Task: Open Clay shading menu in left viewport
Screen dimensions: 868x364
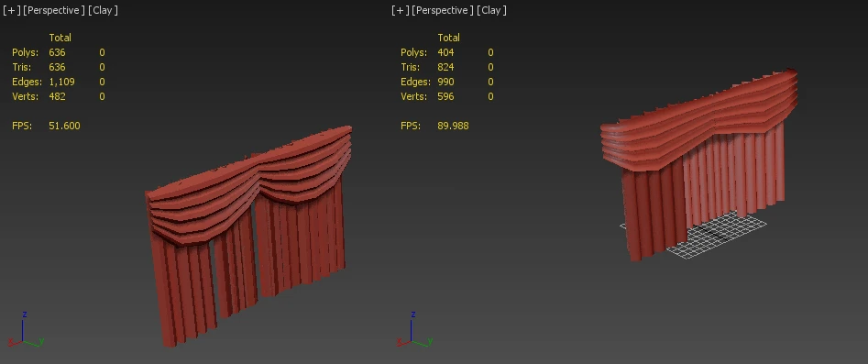Action: [x=103, y=10]
